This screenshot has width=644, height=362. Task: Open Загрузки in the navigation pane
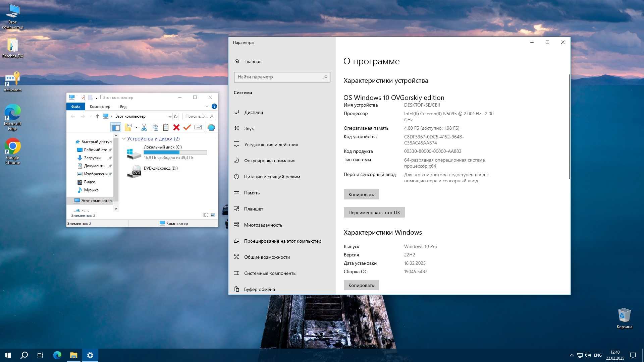pos(92,158)
